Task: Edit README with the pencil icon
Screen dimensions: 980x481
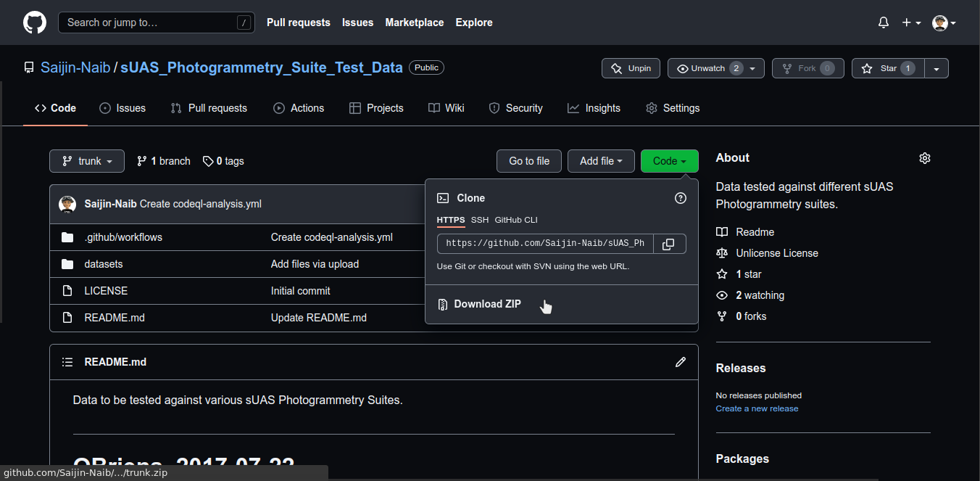Action: coord(680,362)
